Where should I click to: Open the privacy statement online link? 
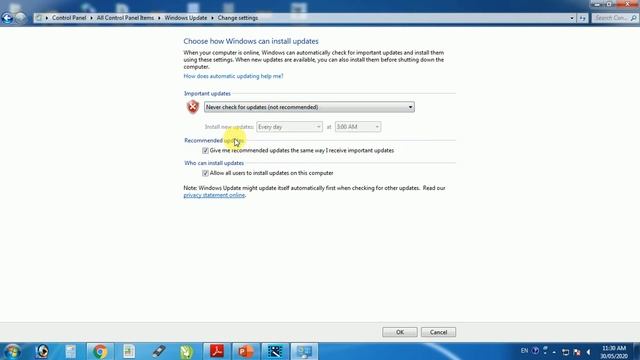coord(214,195)
